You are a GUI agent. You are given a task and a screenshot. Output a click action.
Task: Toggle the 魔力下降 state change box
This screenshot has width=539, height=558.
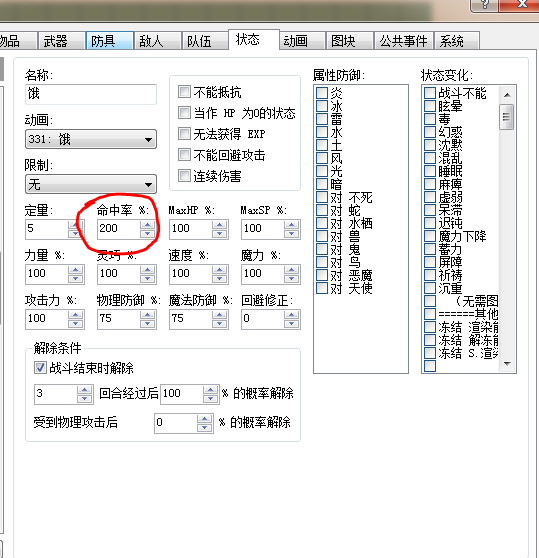pyautogui.click(x=430, y=236)
